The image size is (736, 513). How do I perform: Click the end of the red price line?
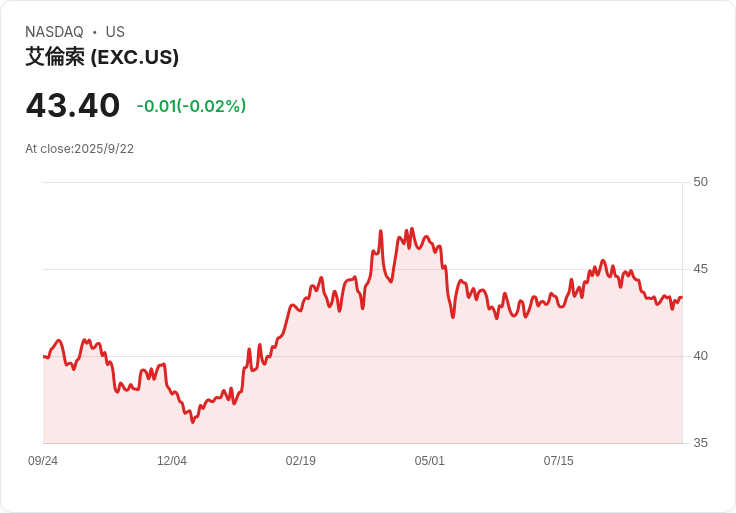[681, 297]
